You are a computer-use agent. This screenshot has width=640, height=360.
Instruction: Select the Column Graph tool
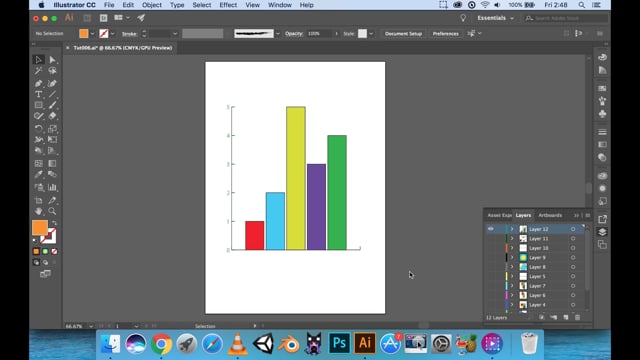[52, 187]
